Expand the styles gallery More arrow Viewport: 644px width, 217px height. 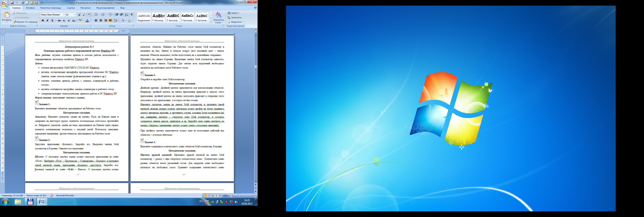pyautogui.click(x=211, y=21)
